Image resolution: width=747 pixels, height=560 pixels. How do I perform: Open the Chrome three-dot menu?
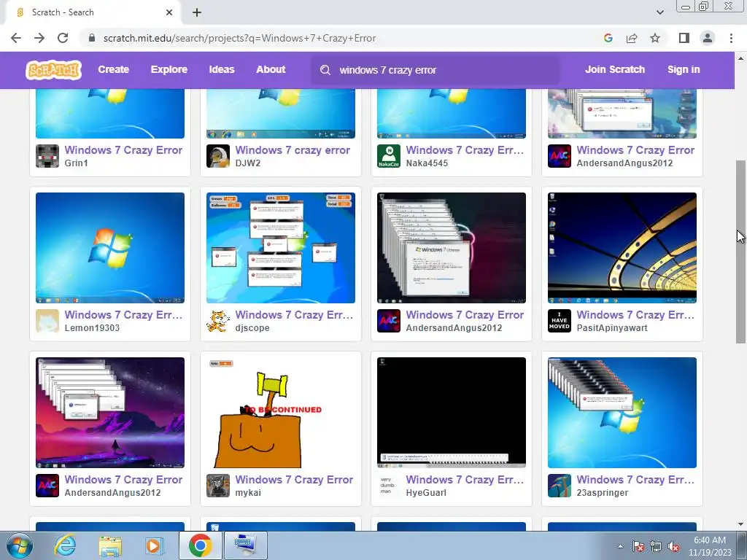pyautogui.click(x=731, y=38)
